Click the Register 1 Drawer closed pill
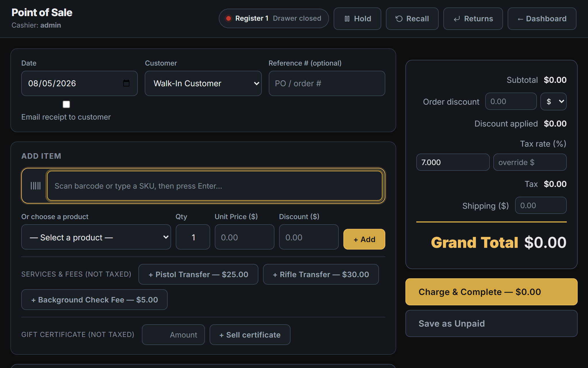The width and height of the screenshot is (588, 368). pos(274,18)
